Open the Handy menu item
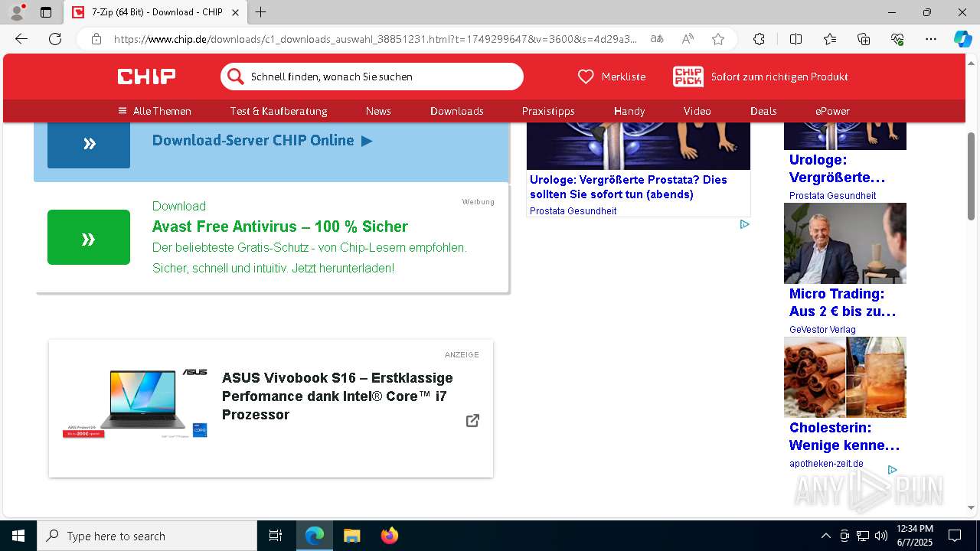Viewport: 980px width, 551px height. [x=629, y=111]
